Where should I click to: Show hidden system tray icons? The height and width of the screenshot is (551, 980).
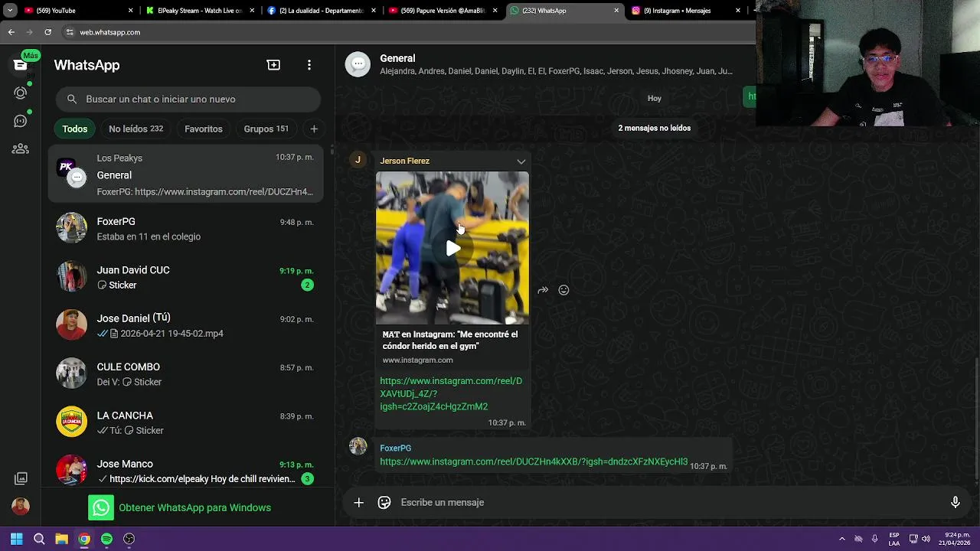[841, 539]
